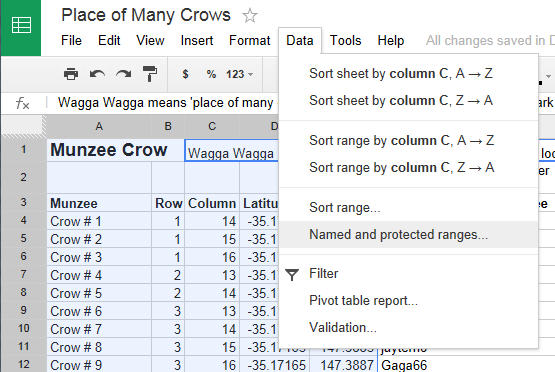Click the Crow # 5 cell
Screen dimensions: 555x372
point(99,293)
